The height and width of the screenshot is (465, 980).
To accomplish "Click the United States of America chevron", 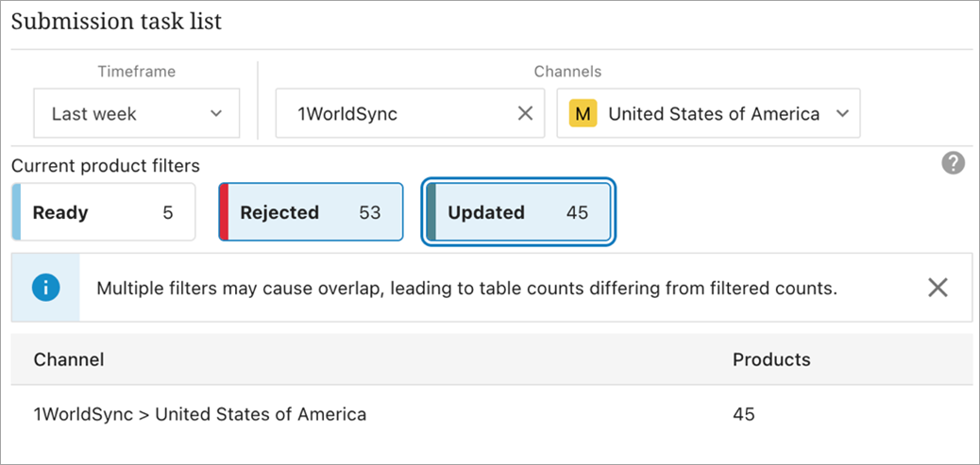I will [x=841, y=114].
